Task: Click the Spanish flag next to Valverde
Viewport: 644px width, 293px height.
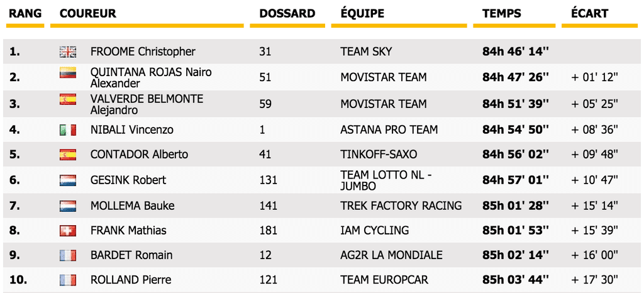Action: (x=67, y=99)
